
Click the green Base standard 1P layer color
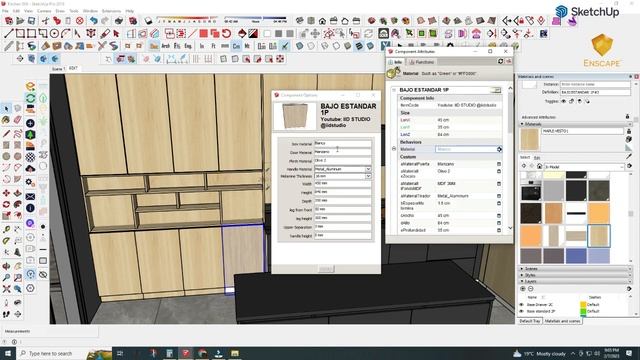coord(583,311)
